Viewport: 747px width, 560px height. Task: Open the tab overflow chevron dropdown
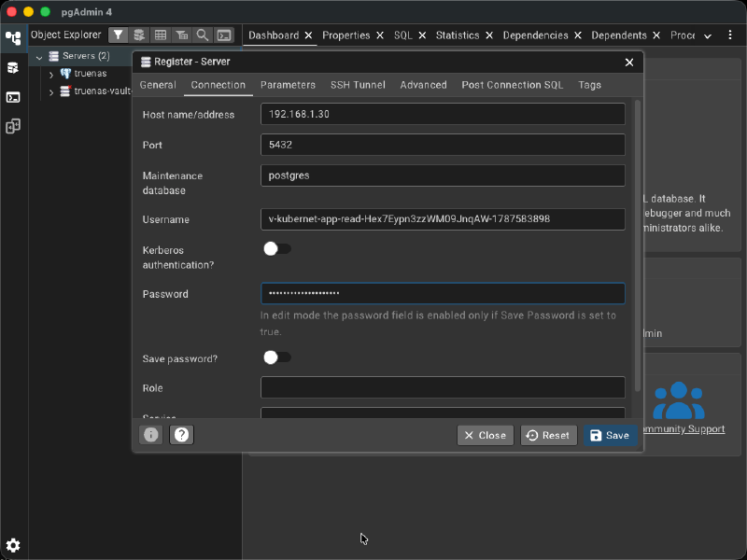(708, 35)
